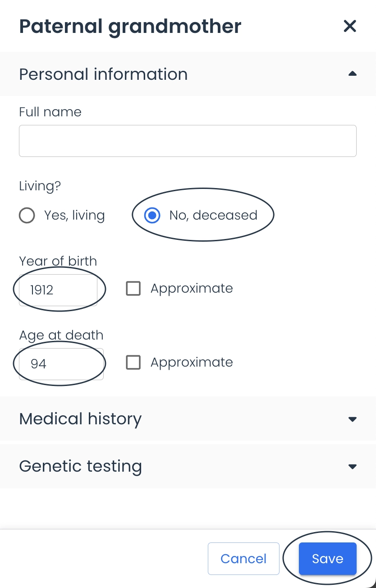Expand Genetic testing with its caret arrow
376x588 pixels.
tap(353, 466)
